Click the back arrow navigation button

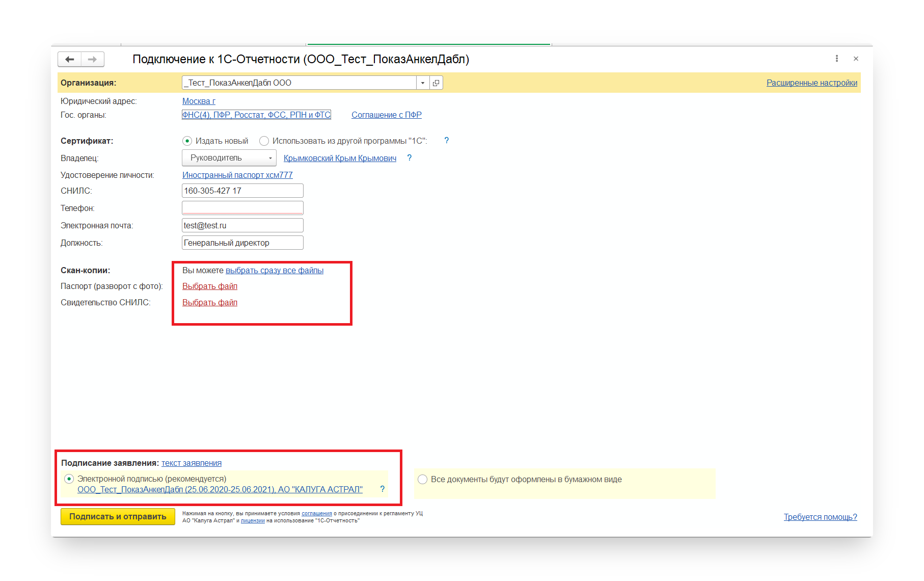[70, 60]
